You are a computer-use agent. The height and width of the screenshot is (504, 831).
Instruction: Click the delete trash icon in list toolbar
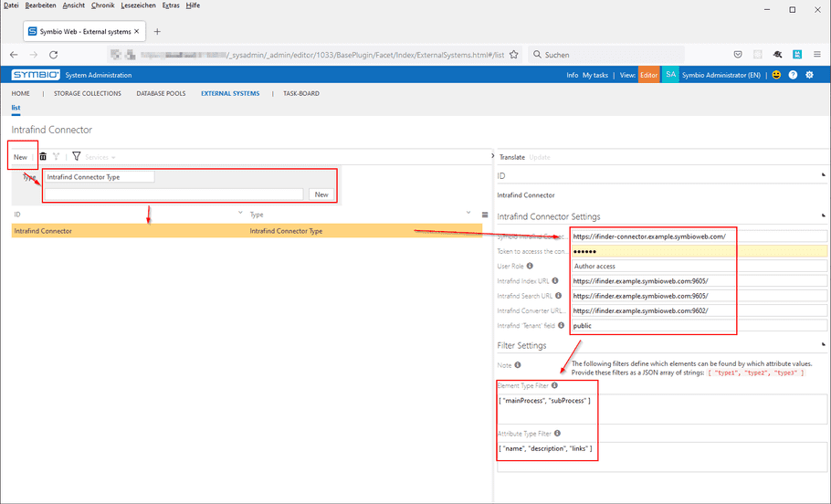43,156
